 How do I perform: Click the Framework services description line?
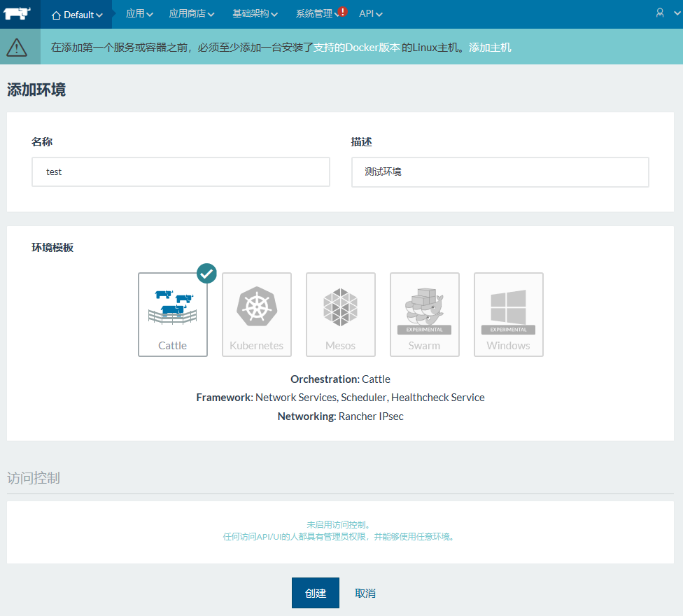click(x=340, y=398)
